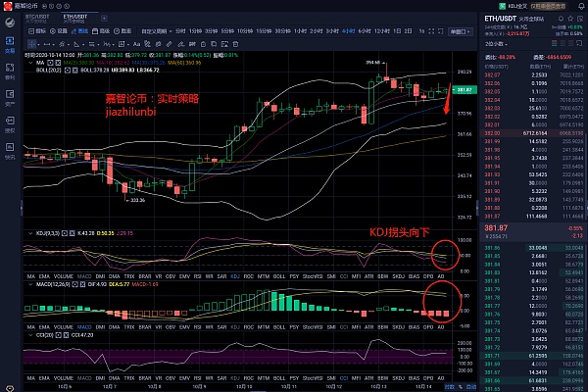Open the custom period dropdown
This screenshot has height=392, width=588.
(157, 31)
